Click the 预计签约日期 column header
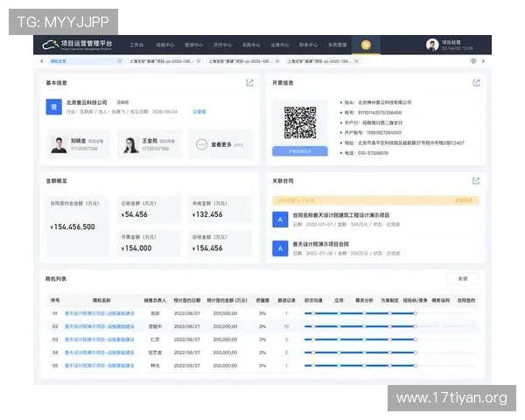The height and width of the screenshot is (420, 525). 187,300
